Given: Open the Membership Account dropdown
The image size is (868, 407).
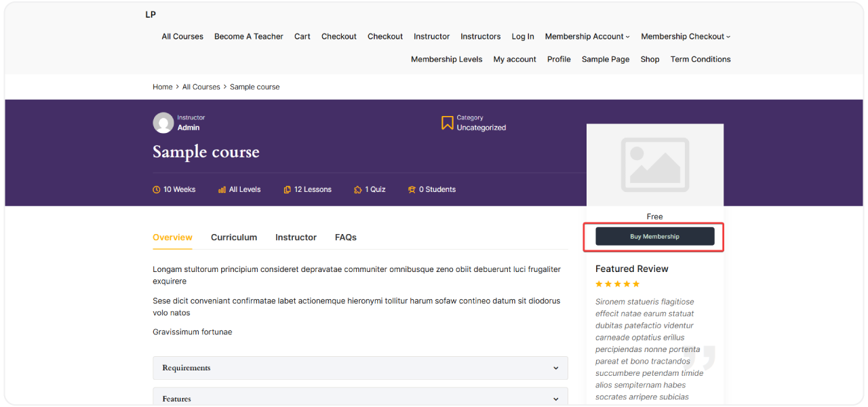Looking at the screenshot, I should pos(586,36).
